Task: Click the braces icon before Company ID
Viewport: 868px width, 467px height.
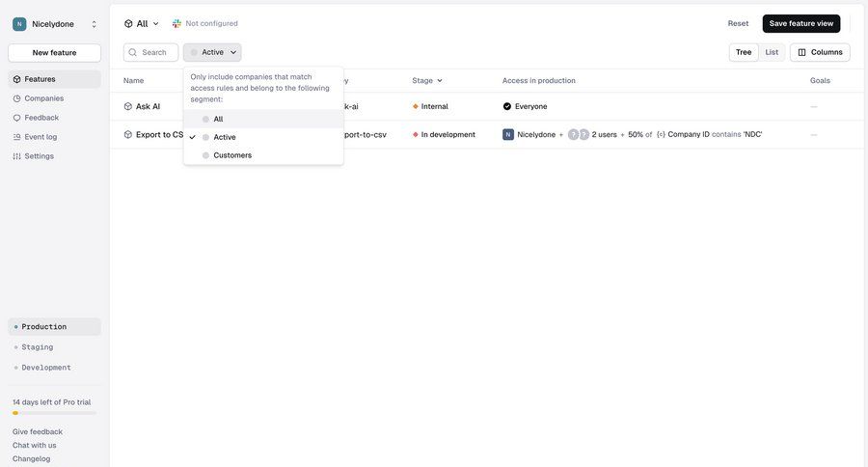Action: pos(661,135)
